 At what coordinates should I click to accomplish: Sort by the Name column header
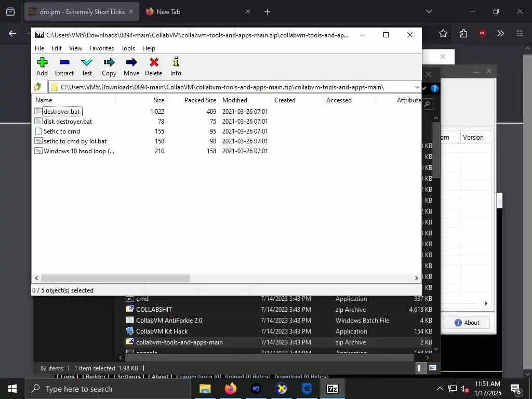pos(74,100)
